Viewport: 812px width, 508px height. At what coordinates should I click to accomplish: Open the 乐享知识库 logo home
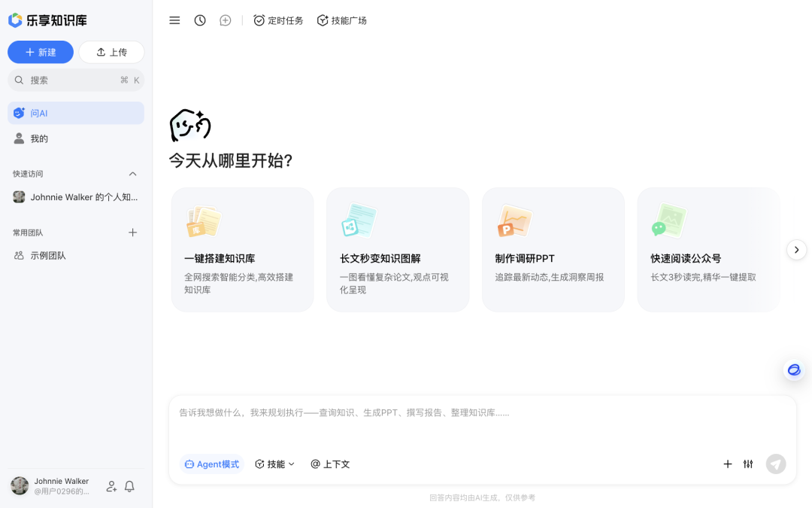tap(47, 20)
